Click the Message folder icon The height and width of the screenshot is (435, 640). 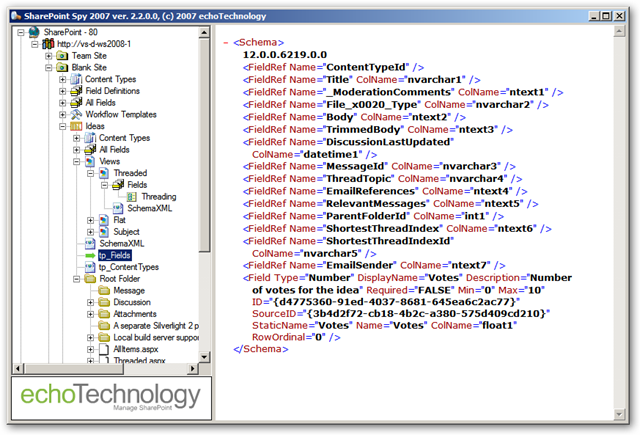[x=104, y=291]
